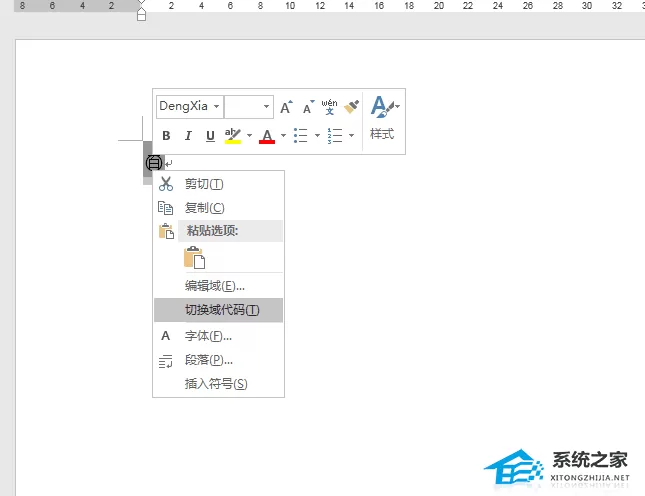Apply the red font color
The image size is (645, 496).
click(267, 135)
